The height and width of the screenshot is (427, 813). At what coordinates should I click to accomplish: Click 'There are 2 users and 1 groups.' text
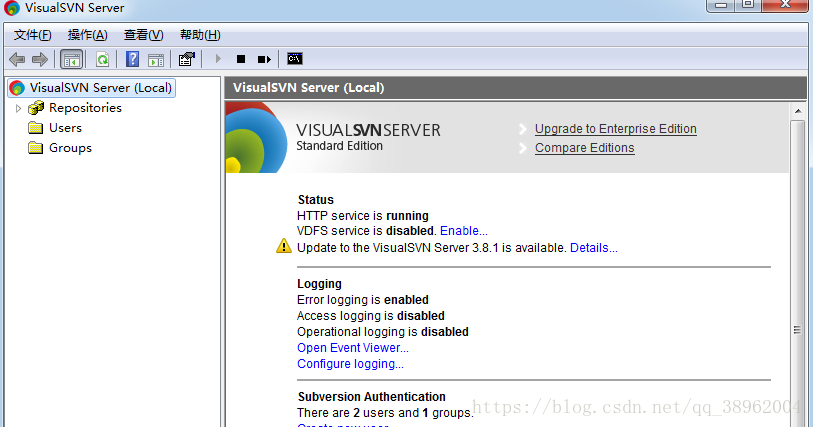[x=385, y=413]
